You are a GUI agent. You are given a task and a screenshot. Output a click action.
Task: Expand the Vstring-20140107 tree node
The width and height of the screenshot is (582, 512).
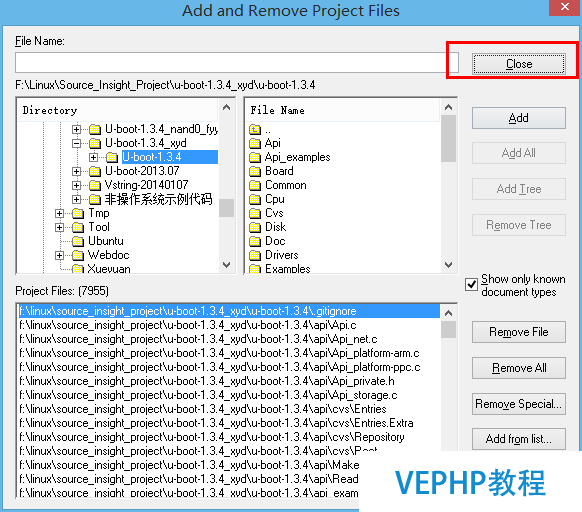[x=76, y=185]
